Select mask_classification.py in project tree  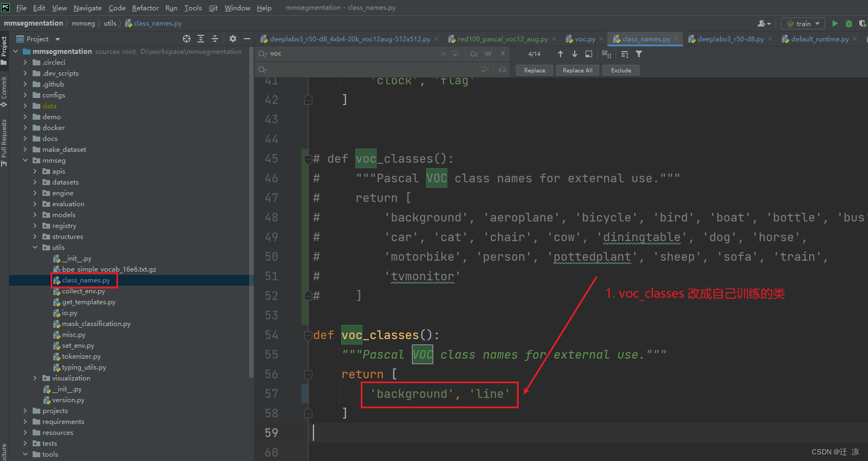[x=96, y=324]
